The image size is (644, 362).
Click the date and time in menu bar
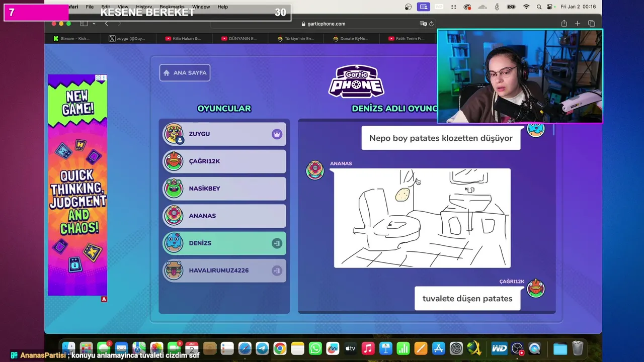pos(578,7)
